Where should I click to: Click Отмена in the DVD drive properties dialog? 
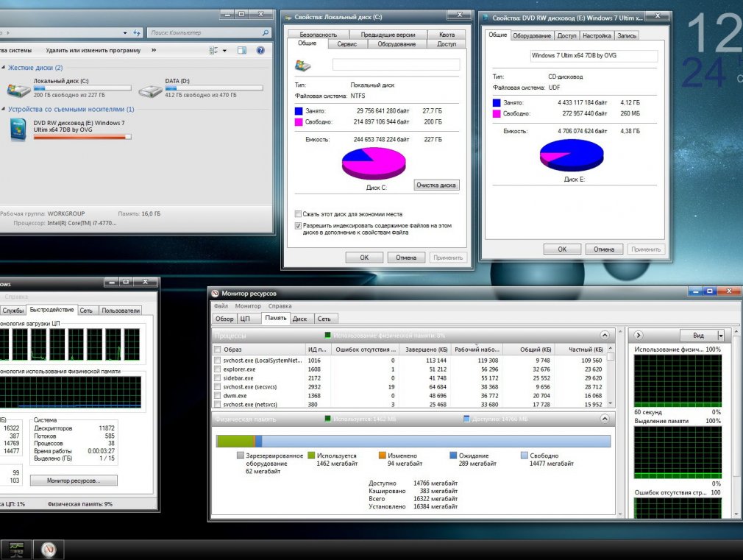pos(604,249)
